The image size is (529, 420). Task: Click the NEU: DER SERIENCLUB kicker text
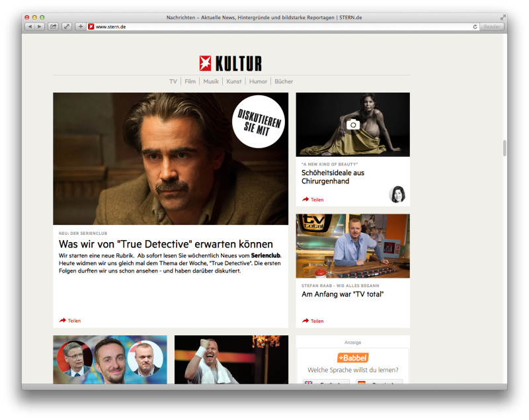tap(83, 233)
